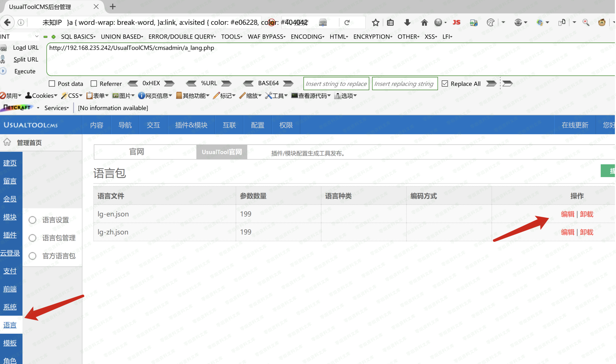Viewport: 616px width, 364px height.
Task: Click the JS toolbar icon
Action: click(456, 23)
